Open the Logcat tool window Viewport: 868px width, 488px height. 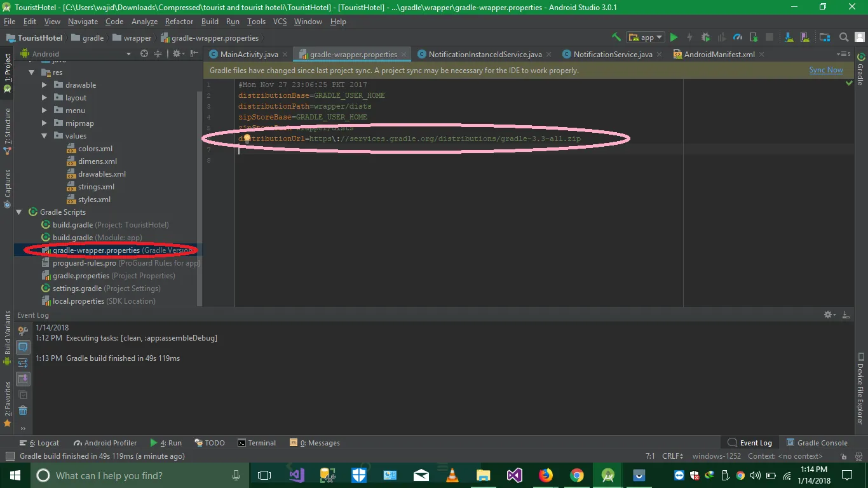coord(39,443)
